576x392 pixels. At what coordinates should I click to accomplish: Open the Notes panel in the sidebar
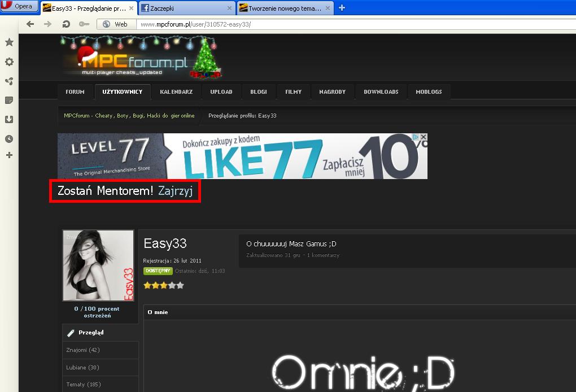(9, 101)
